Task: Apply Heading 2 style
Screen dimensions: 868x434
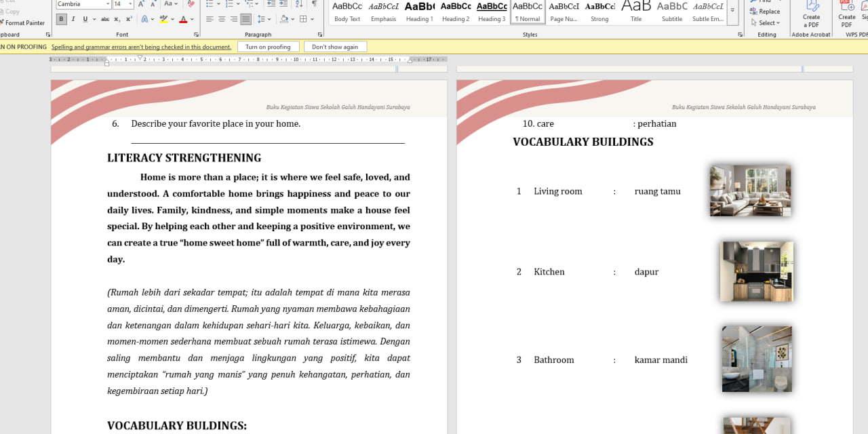Action: (x=456, y=12)
